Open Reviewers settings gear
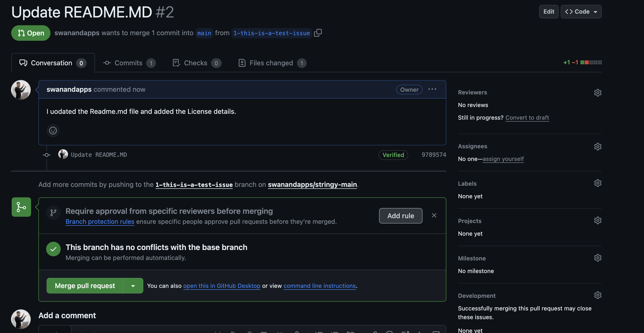 598,93
